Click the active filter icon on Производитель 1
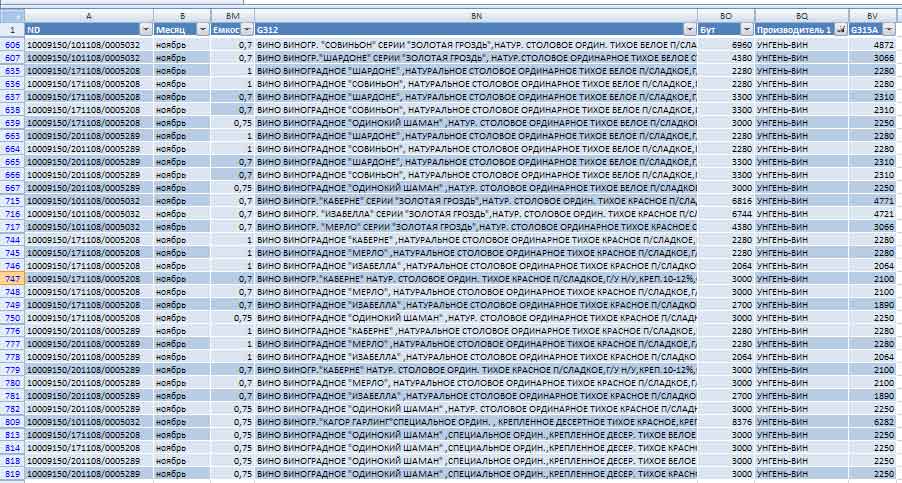Screen dimensions: 902x483 pyautogui.click(x=839, y=32)
